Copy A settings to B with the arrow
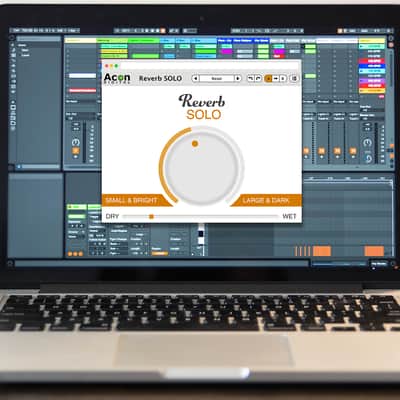The image size is (400, 400). tap(276, 79)
